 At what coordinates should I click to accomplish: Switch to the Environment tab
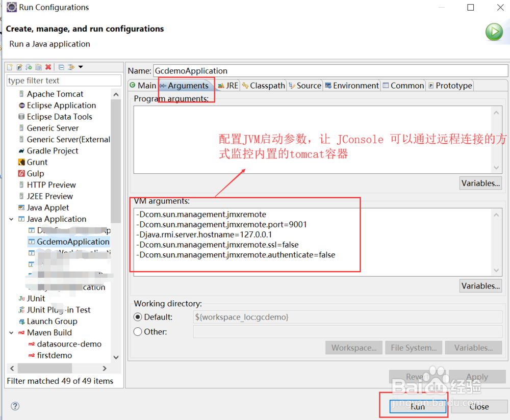point(352,86)
